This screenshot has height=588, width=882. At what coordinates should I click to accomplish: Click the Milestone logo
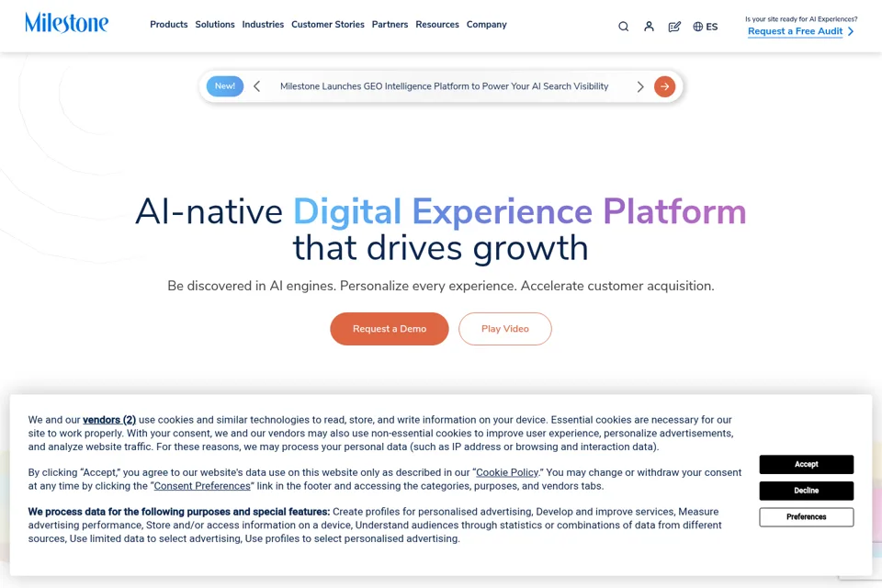tap(66, 23)
